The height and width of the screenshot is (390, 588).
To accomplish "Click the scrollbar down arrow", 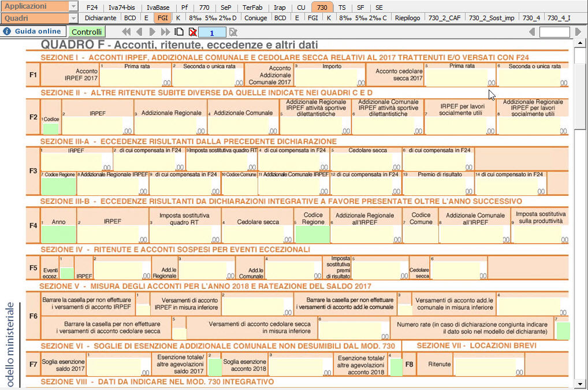I will click(x=580, y=384).
